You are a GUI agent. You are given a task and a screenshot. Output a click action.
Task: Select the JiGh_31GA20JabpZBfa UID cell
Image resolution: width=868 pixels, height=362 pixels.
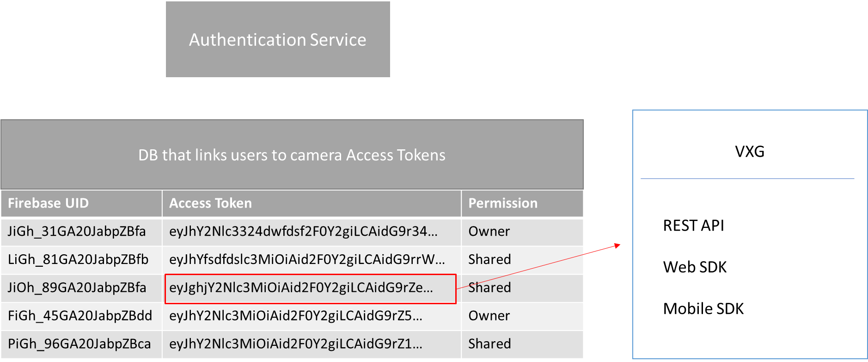click(77, 231)
